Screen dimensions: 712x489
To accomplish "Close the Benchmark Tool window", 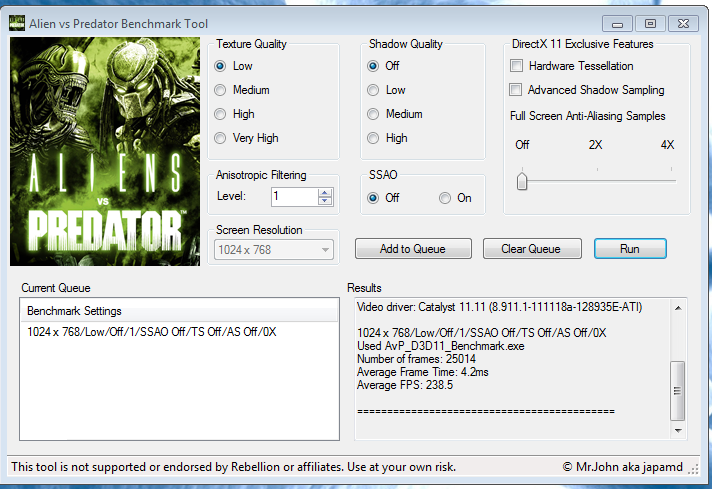I will pyautogui.click(x=683, y=24).
